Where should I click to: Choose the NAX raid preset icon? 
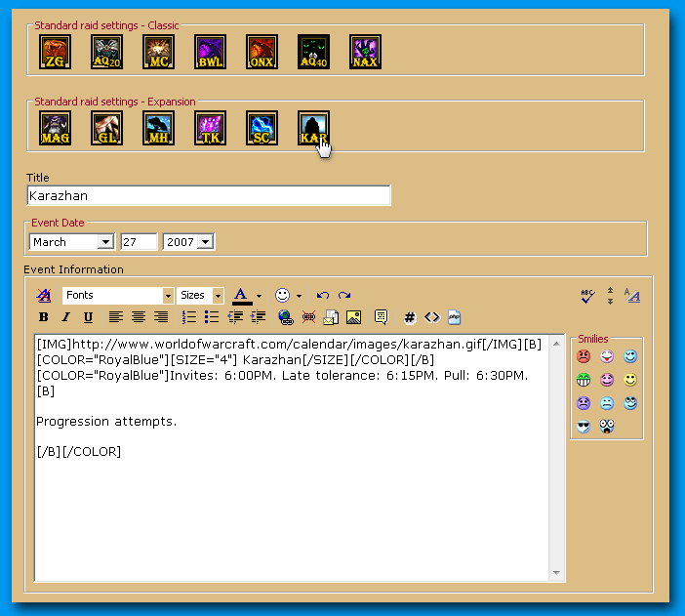(x=365, y=52)
